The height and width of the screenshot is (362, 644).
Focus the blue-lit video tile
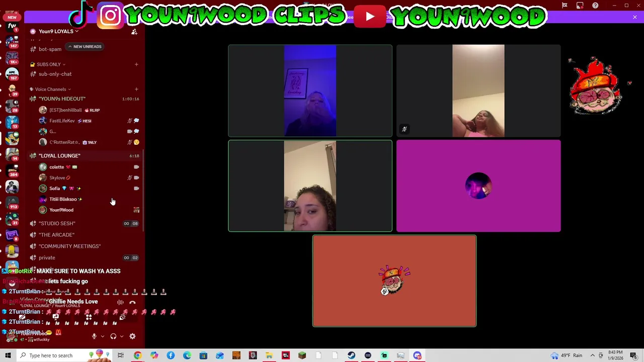click(310, 91)
